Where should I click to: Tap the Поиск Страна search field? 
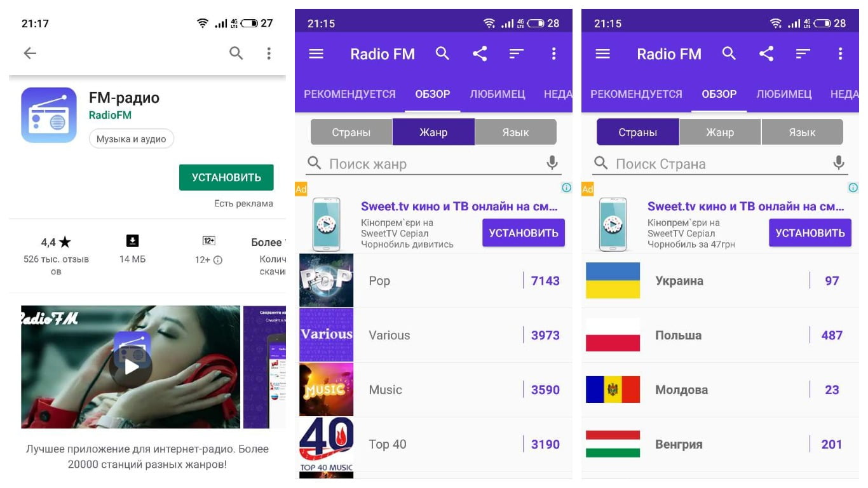pos(721,164)
